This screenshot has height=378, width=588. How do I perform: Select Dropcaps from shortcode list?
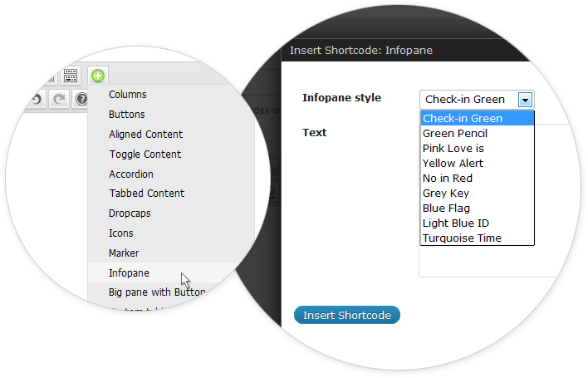pos(130,214)
